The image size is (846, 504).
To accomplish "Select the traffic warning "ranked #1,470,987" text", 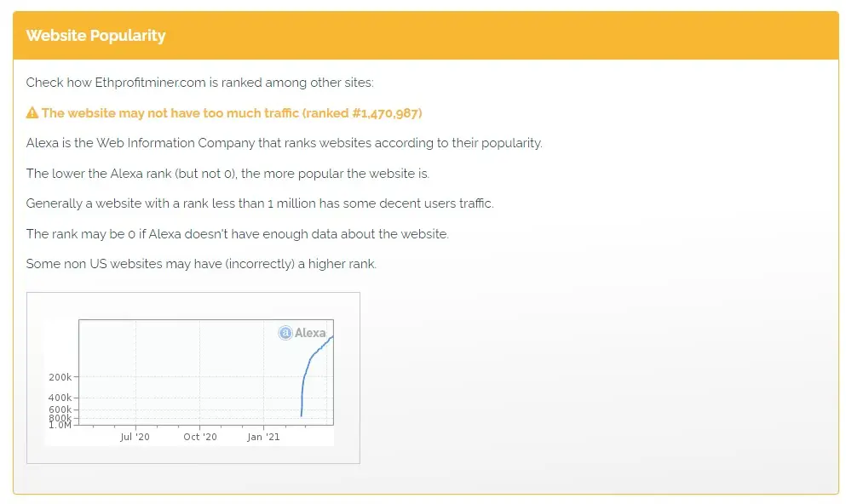I will click(364, 113).
